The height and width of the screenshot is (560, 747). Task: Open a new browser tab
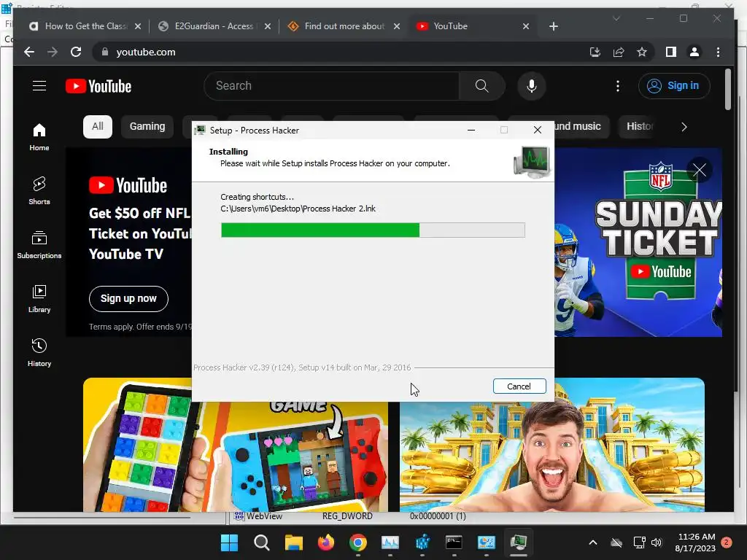pos(553,26)
